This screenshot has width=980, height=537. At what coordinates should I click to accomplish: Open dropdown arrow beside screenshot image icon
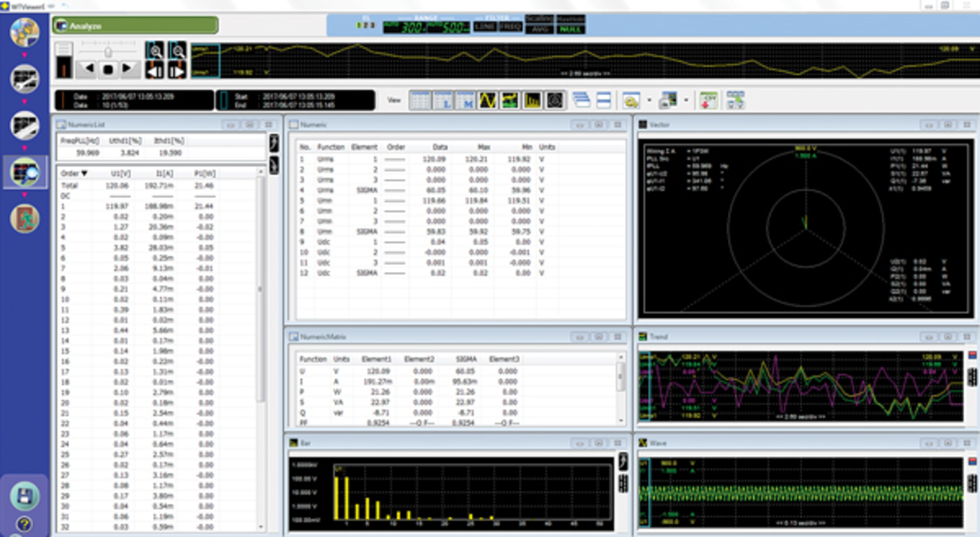pos(686,100)
